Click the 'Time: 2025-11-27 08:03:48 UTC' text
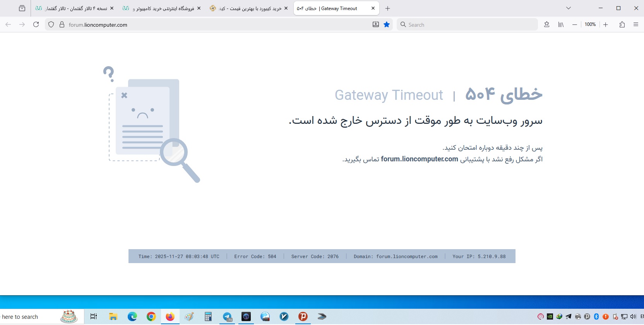 click(x=179, y=257)
